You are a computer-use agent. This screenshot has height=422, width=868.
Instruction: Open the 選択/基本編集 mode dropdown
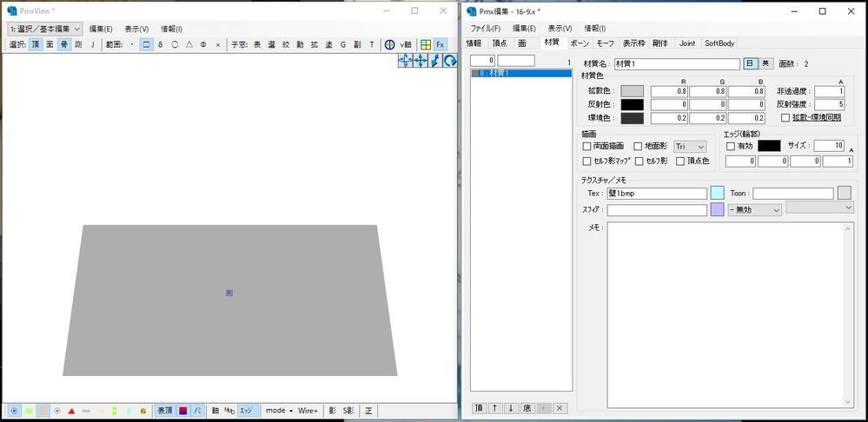click(x=45, y=29)
